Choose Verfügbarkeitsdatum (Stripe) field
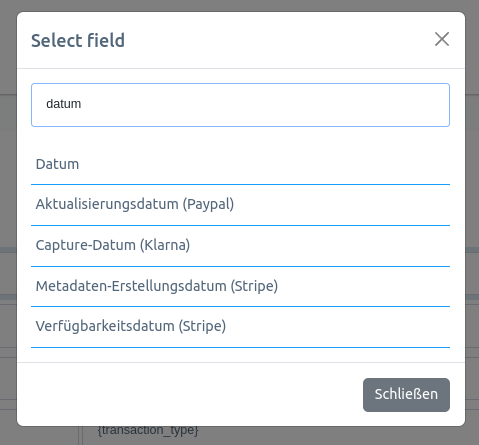The image size is (479, 445). point(240,327)
